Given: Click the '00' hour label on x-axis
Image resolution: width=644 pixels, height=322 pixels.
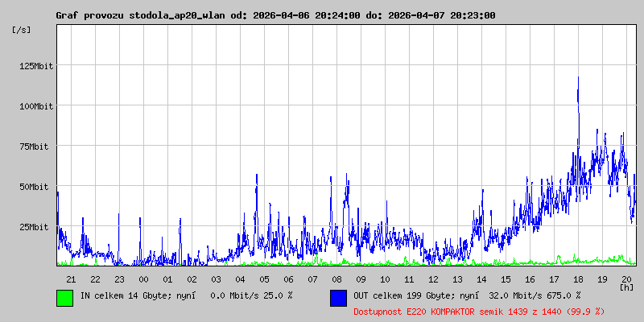Looking at the screenshot, I should 143,279.
